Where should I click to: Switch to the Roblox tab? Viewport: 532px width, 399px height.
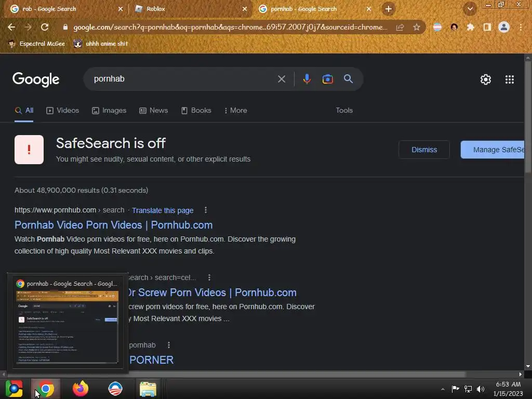pyautogui.click(x=190, y=9)
